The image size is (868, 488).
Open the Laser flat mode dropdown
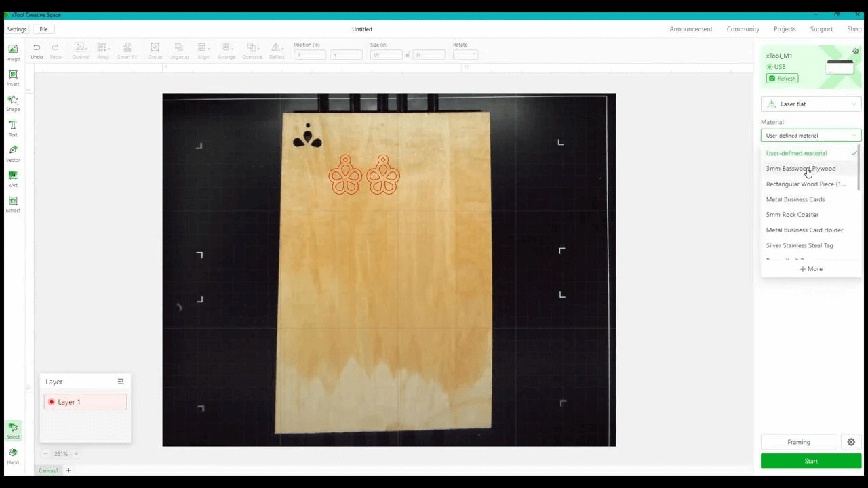pos(811,104)
